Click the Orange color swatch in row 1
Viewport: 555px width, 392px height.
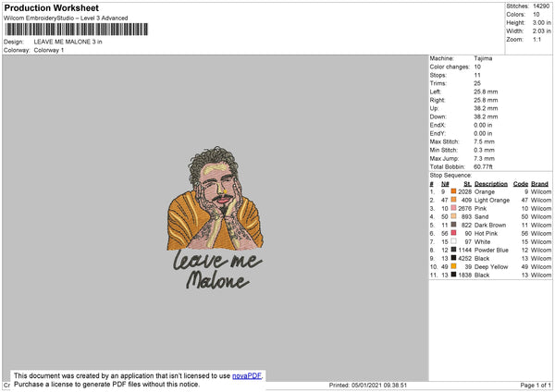[453, 191]
